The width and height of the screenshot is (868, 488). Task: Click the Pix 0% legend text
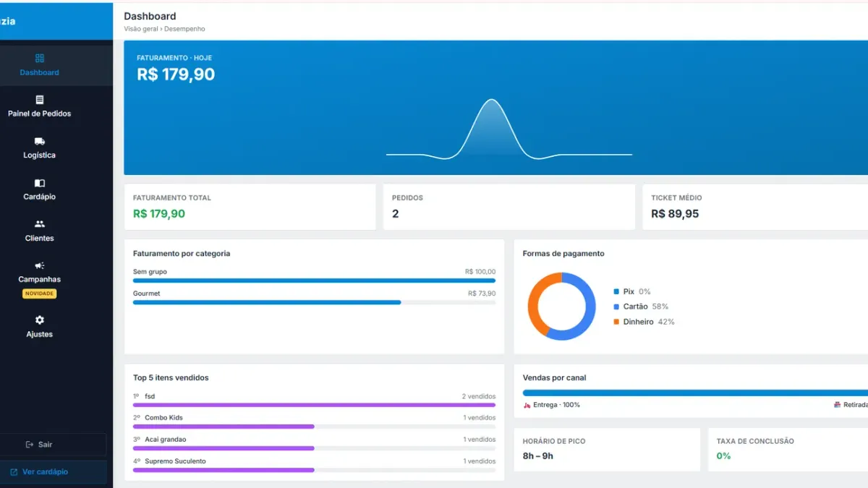coord(637,291)
